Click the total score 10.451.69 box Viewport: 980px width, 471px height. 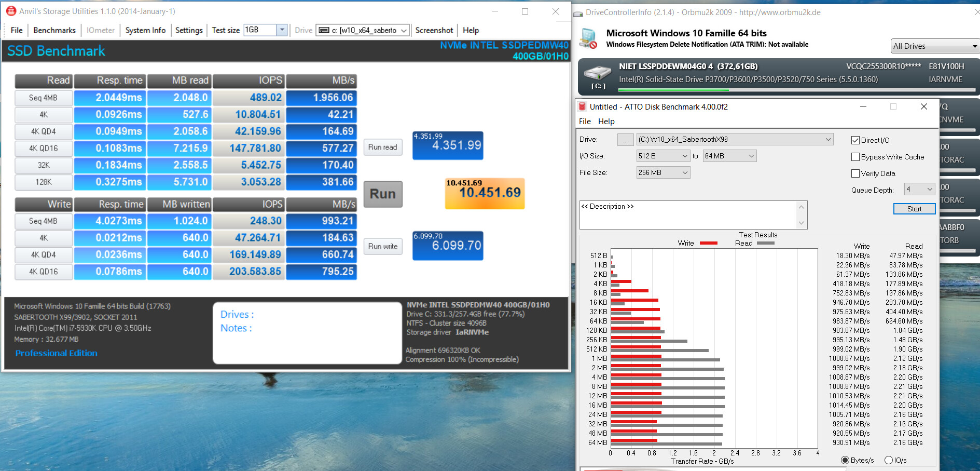tap(485, 194)
